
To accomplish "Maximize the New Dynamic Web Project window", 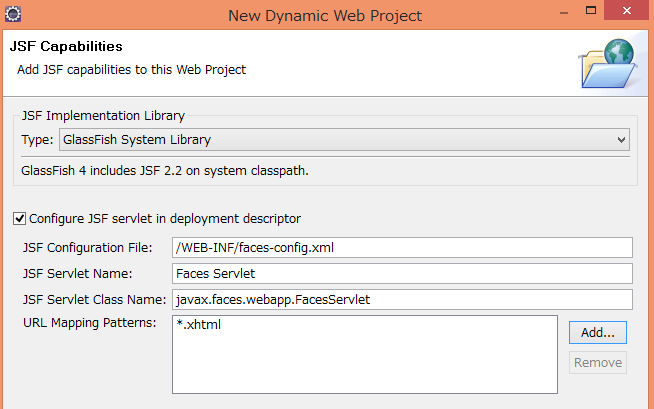I will pyautogui.click(x=591, y=10).
